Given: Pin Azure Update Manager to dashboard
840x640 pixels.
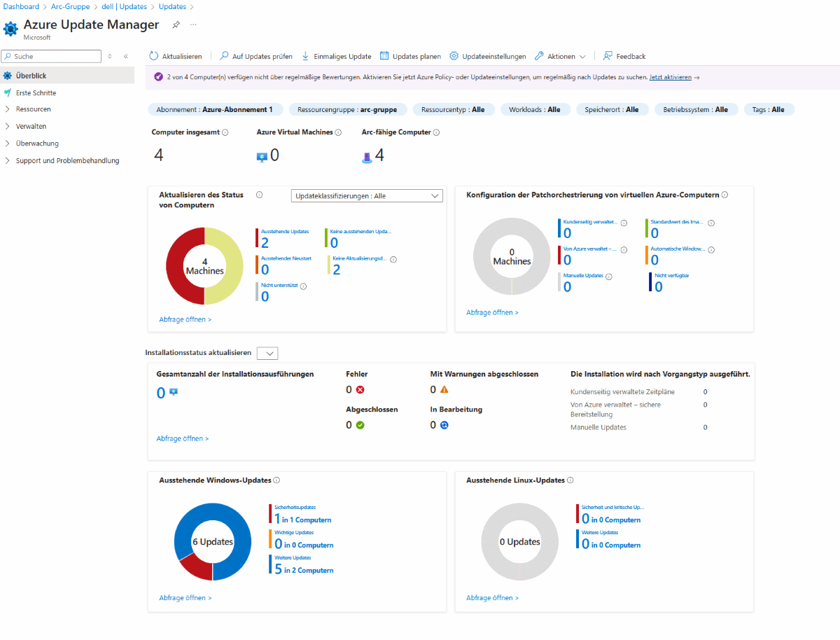Looking at the screenshot, I should click(176, 25).
